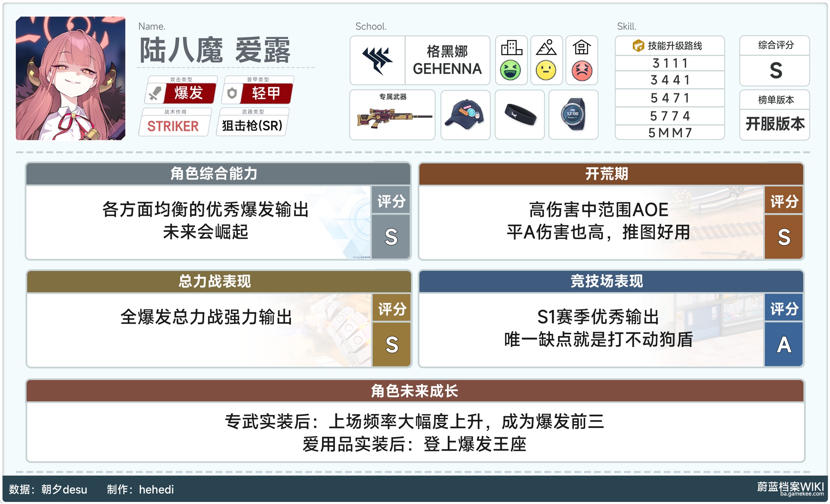Screen dimensions: 830x504
Task: Click the 总力战表现 section header
Action: tap(215, 281)
